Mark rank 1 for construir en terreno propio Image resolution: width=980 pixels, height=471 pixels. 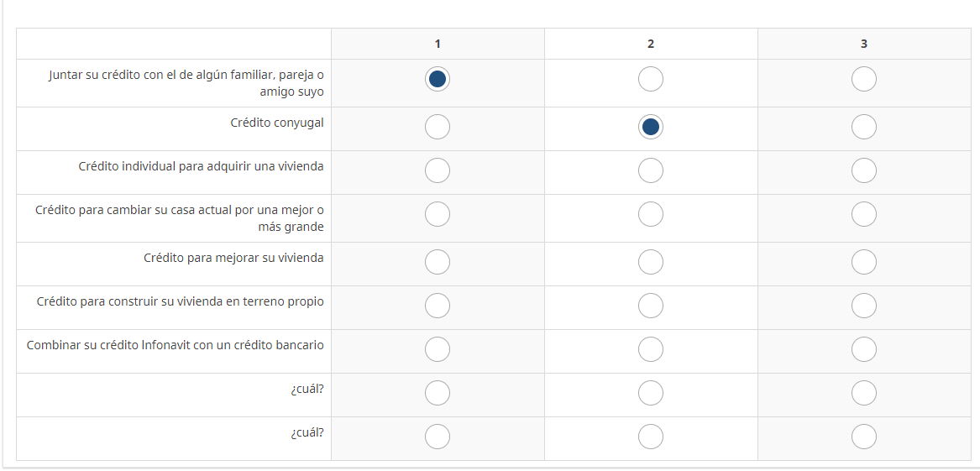[x=438, y=306]
